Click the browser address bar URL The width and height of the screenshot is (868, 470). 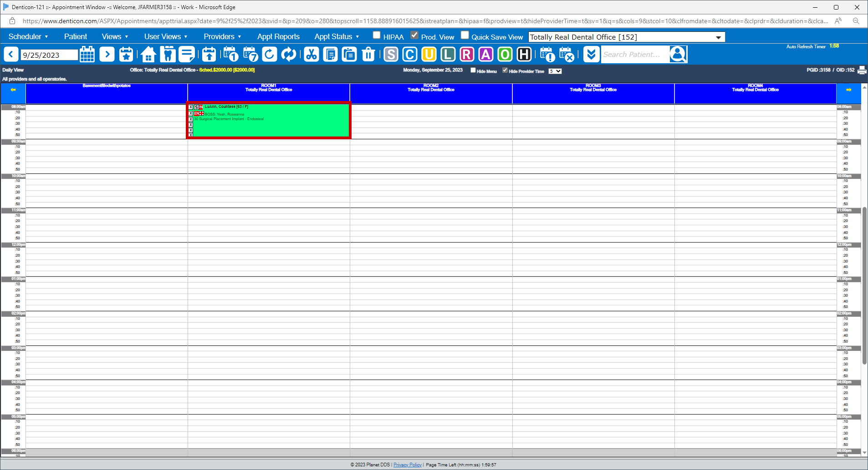pos(425,21)
